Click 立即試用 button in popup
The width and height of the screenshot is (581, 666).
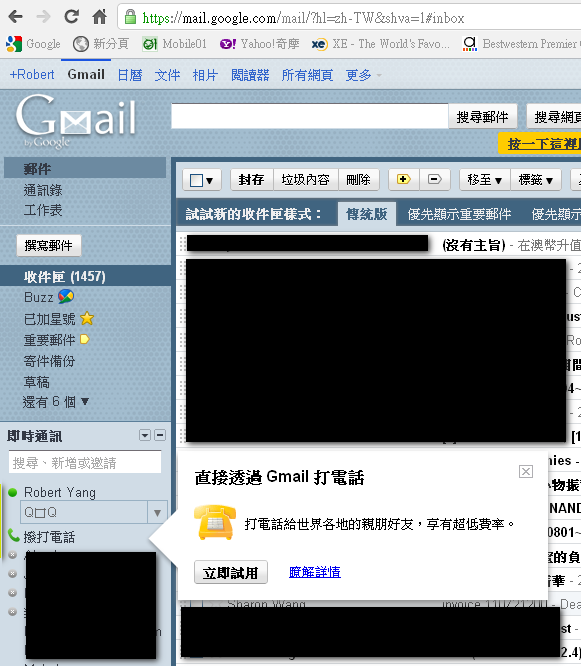(x=231, y=572)
